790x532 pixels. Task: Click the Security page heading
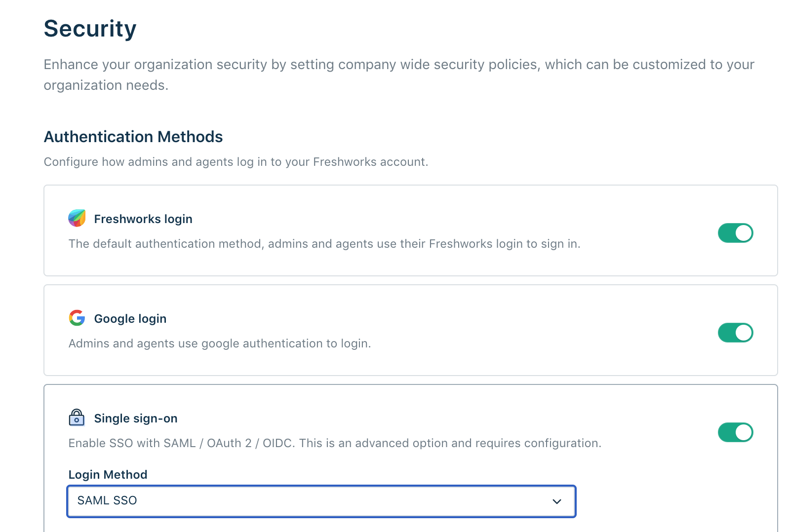[x=90, y=29]
